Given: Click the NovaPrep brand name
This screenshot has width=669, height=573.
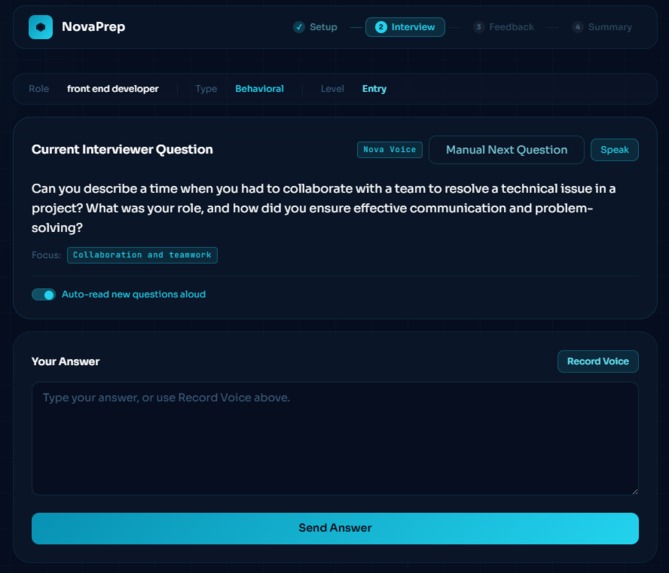Looking at the screenshot, I should click(93, 27).
